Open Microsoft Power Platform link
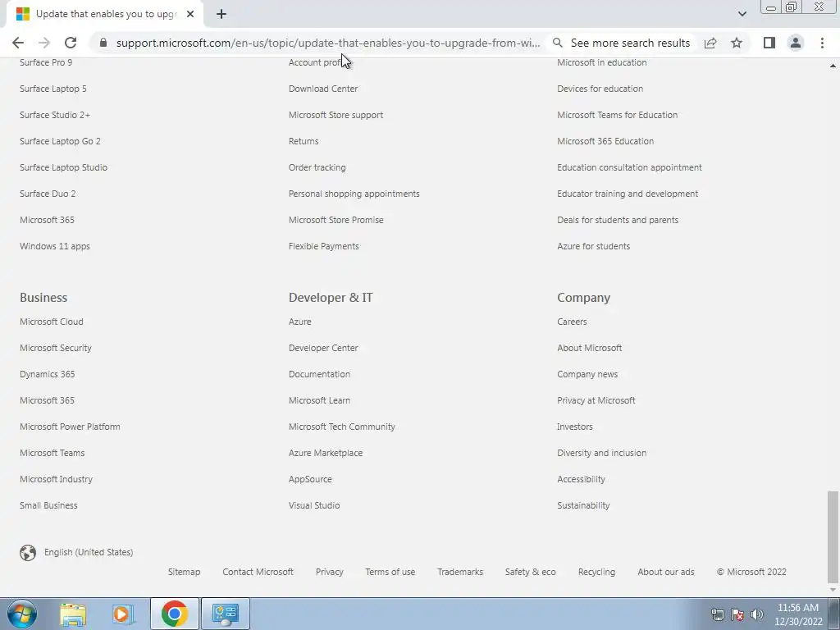The height and width of the screenshot is (630, 840). (71, 427)
